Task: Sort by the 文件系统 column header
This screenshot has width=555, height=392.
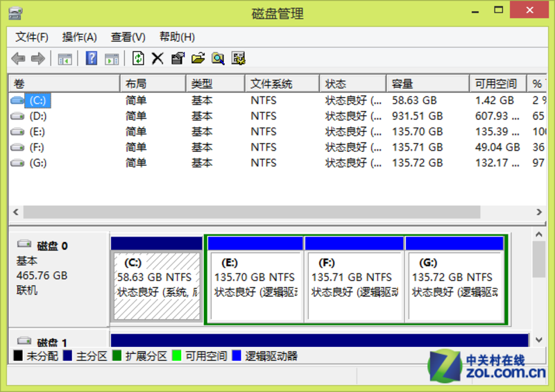Action: click(282, 84)
